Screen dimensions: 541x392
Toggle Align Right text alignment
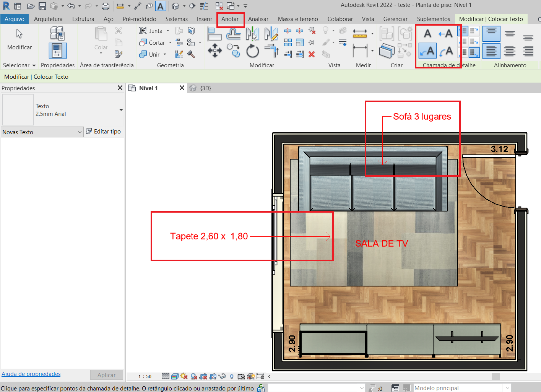point(528,50)
